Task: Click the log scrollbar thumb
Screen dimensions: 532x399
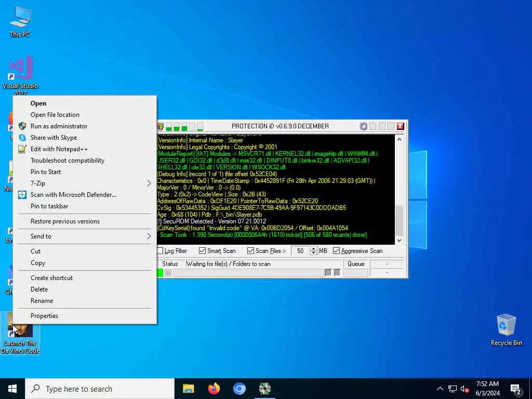Action: [x=400, y=220]
